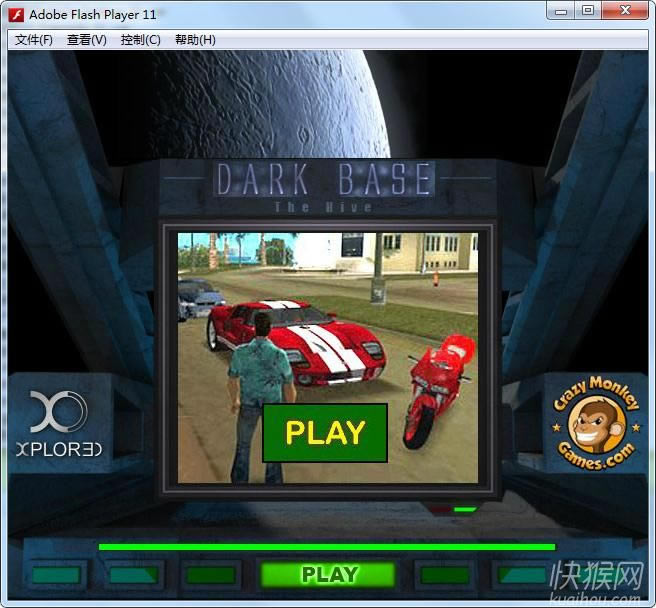Screen dimensions: 656x608
Task: Select the rightmost teal slot in bottom panel
Action: click(522, 575)
